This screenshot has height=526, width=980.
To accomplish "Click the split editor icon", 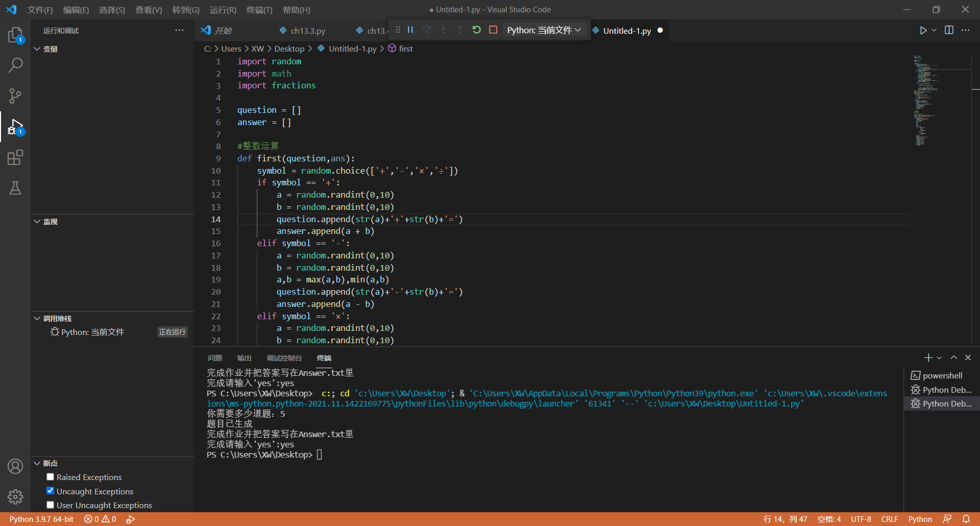I will [949, 30].
